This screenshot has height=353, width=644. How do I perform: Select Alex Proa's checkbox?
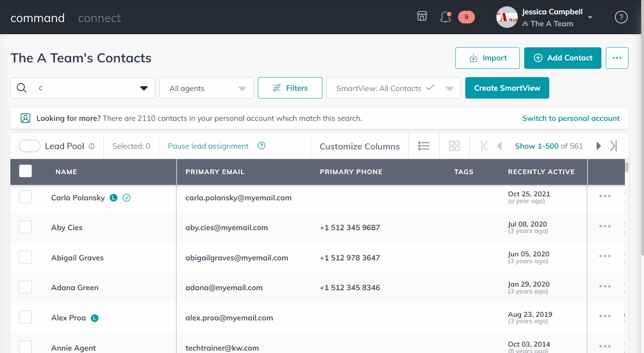(25, 317)
